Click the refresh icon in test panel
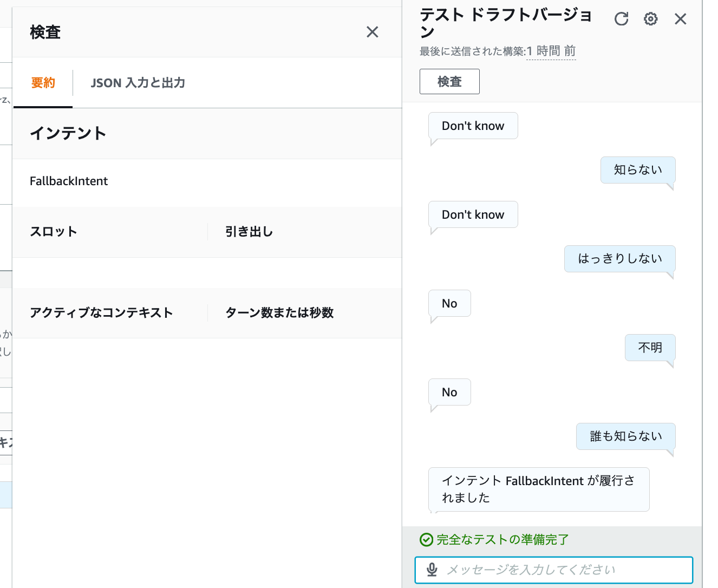718x588 pixels. tap(621, 19)
